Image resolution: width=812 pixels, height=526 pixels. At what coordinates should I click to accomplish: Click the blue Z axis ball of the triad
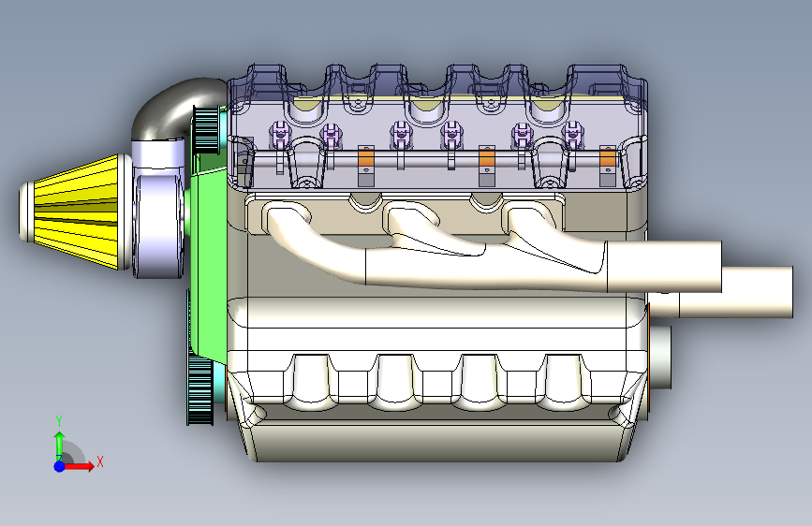click(60, 466)
